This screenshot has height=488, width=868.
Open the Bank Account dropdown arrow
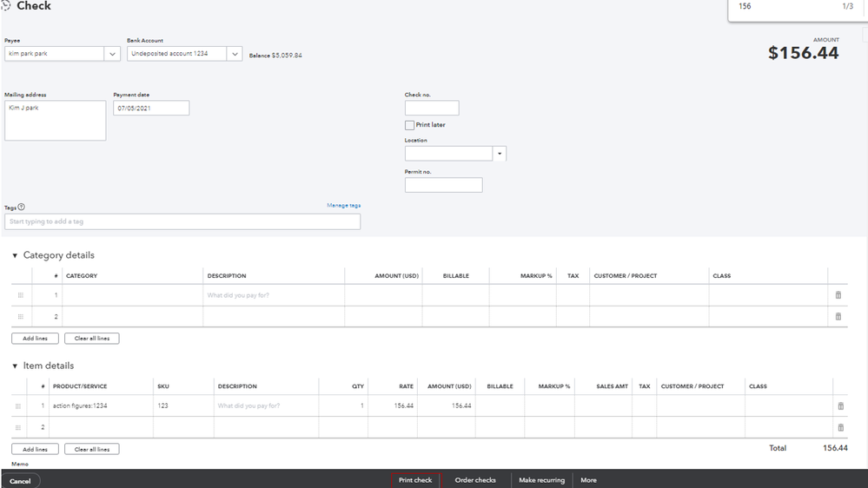[235, 54]
